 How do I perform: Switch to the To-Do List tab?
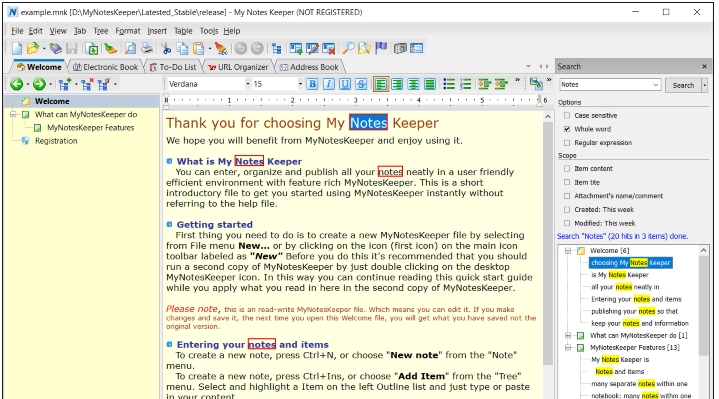[173, 67]
